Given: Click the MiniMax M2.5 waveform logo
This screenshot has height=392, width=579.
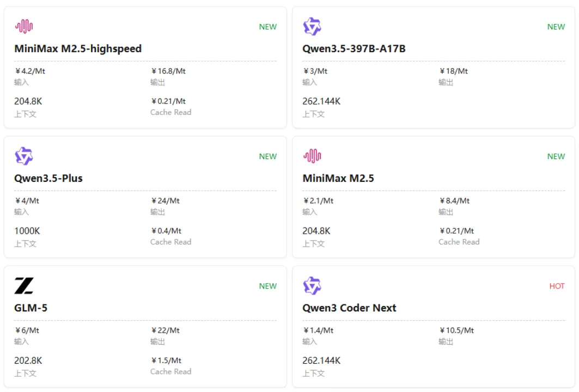Looking at the screenshot, I should pos(312,156).
